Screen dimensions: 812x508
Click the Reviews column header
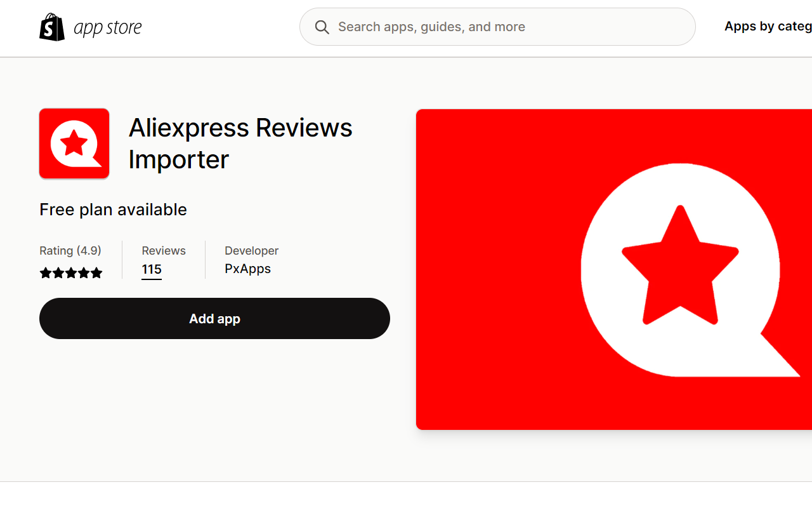click(x=163, y=250)
